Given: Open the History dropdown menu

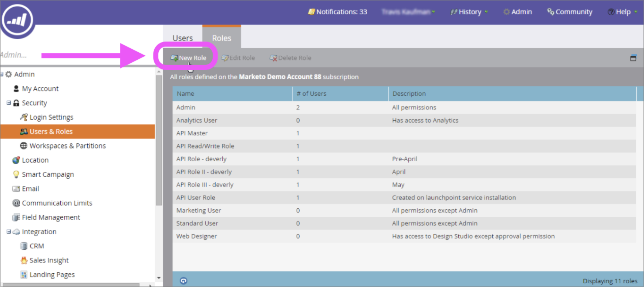Looking at the screenshot, I should coord(469,12).
